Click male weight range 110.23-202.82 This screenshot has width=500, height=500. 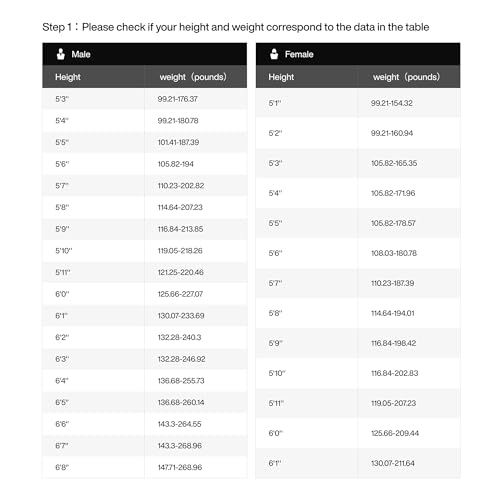181,186
